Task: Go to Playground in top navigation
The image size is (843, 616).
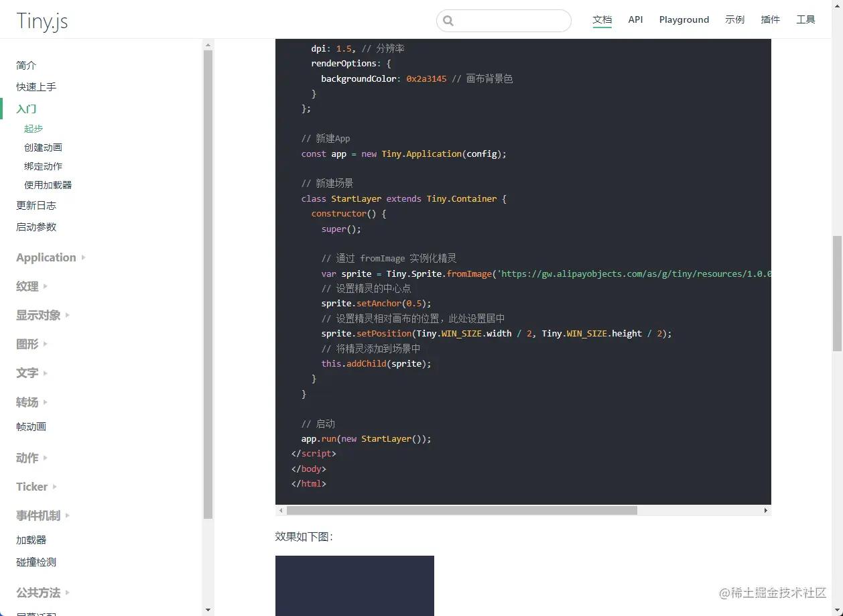Action: 684,19
